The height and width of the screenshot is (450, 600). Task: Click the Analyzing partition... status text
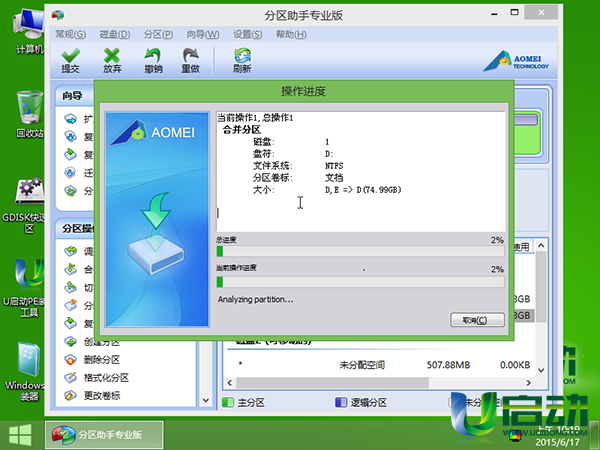[256, 299]
